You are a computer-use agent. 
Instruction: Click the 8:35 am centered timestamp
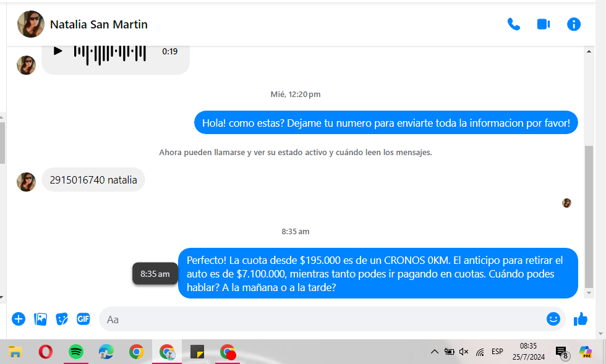coord(296,232)
